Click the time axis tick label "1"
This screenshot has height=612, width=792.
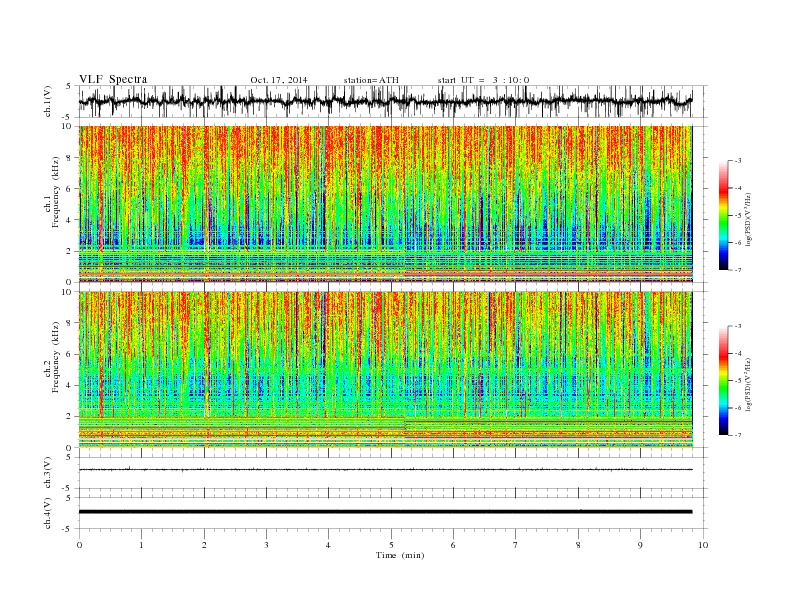(x=141, y=545)
